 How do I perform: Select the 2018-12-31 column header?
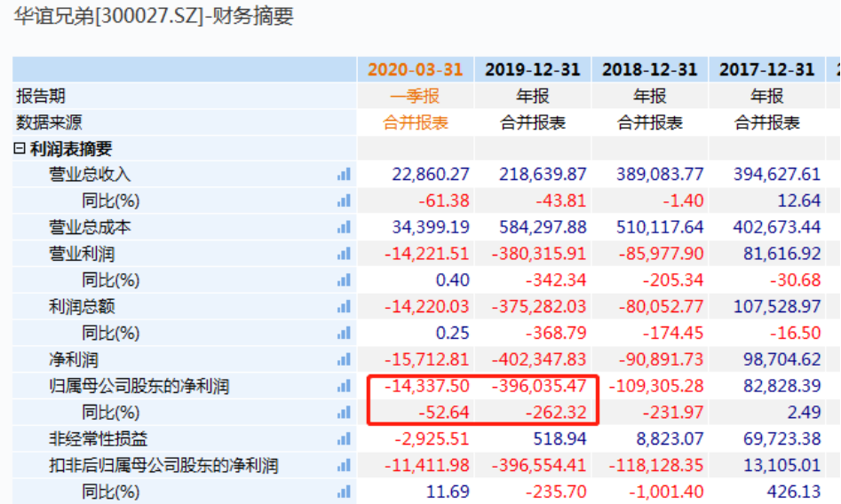(649, 70)
